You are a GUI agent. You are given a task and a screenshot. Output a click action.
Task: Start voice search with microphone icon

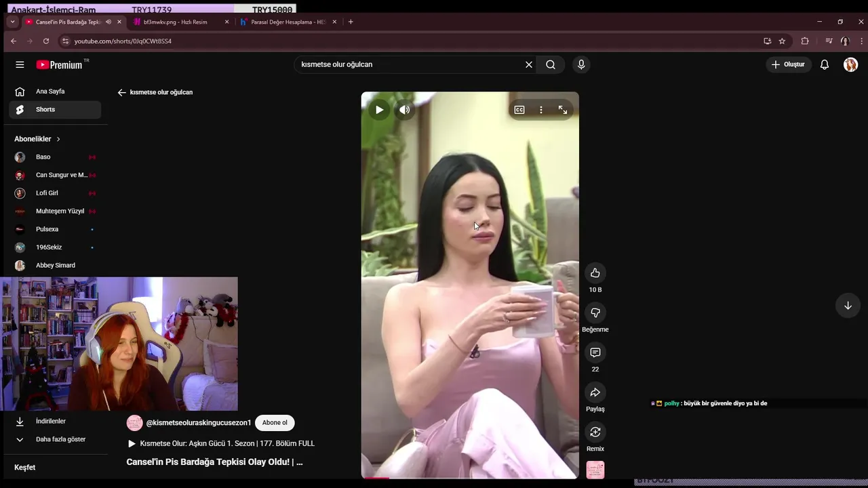point(581,64)
